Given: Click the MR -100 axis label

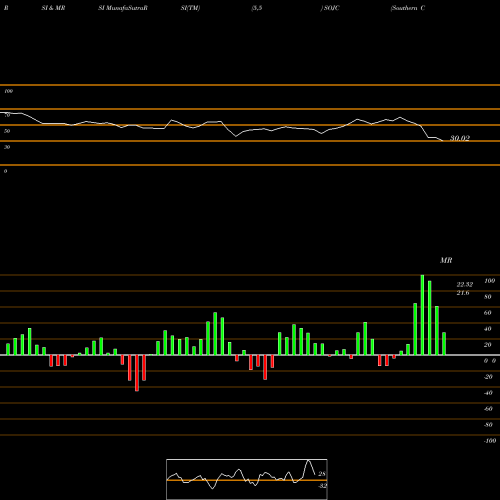Looking at the screenshot, I should coord(490,441).
